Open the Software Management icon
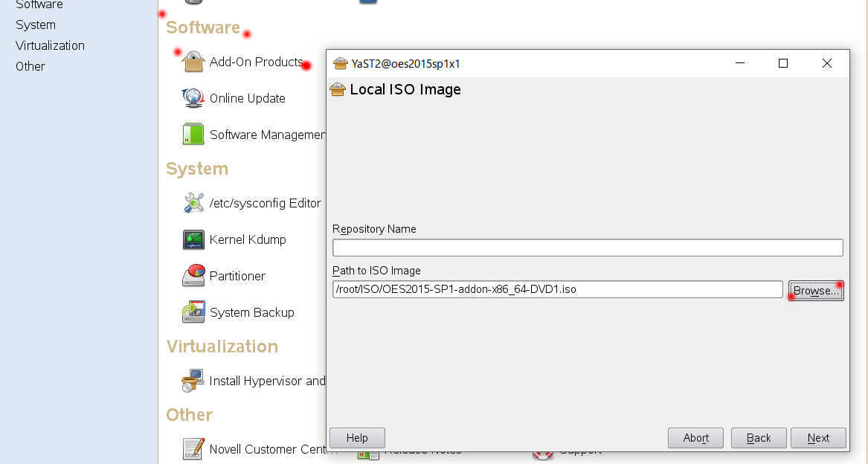The image size is (868, 464). [x=193, y=135]
